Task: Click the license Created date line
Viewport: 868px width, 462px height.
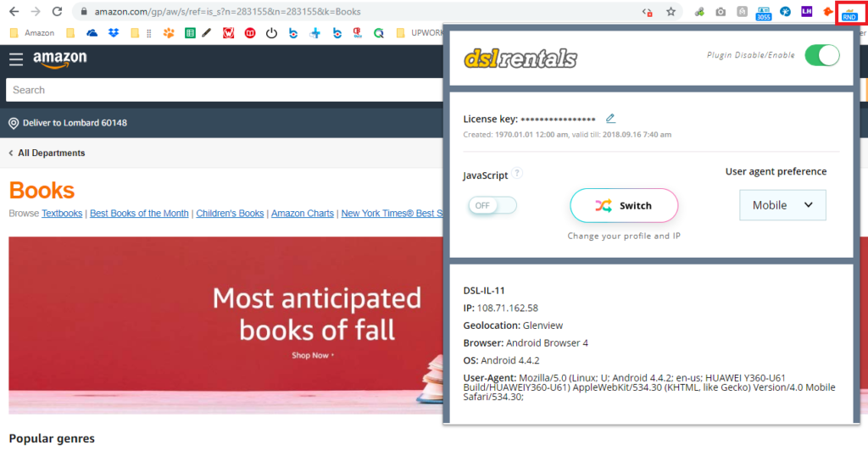Action: point(567,135)
